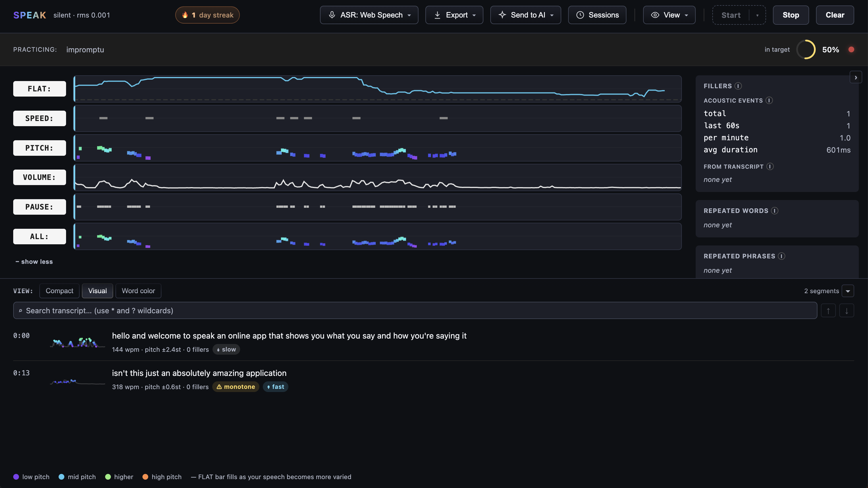Image resolution: width=868 pixels, height=488 pixels.
Task: Click the high pitch legend swatch
Action: [x=145, y=477]
